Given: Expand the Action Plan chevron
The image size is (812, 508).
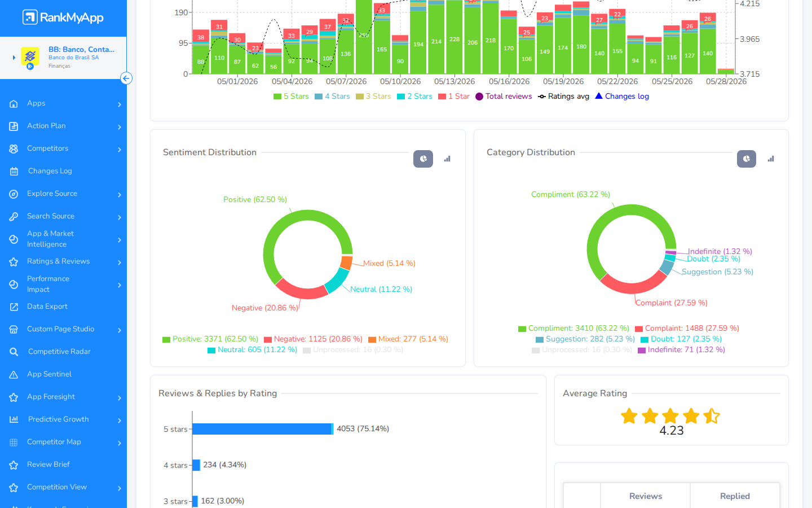Looking at the screenshot, I should tap(120, 127).
